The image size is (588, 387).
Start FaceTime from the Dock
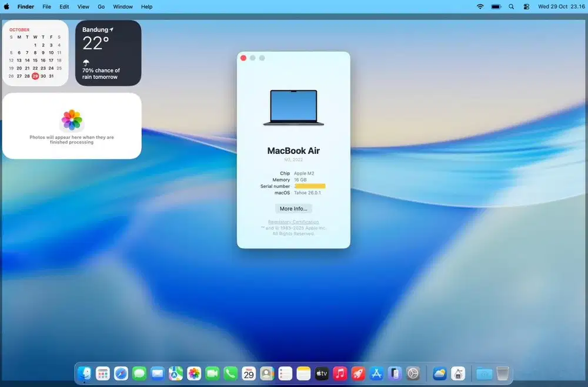pos(212,373)
